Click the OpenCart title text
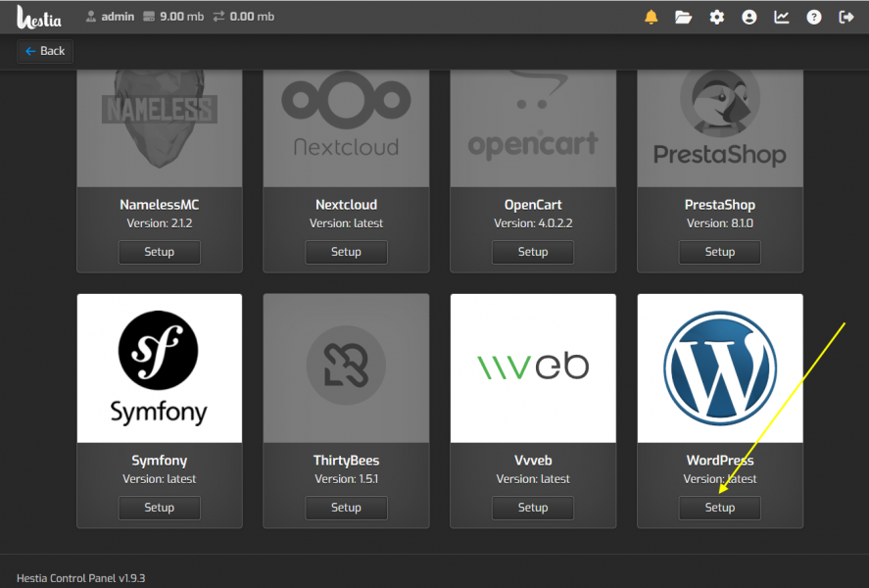The image size is (869, 588). tap(533, 205)
